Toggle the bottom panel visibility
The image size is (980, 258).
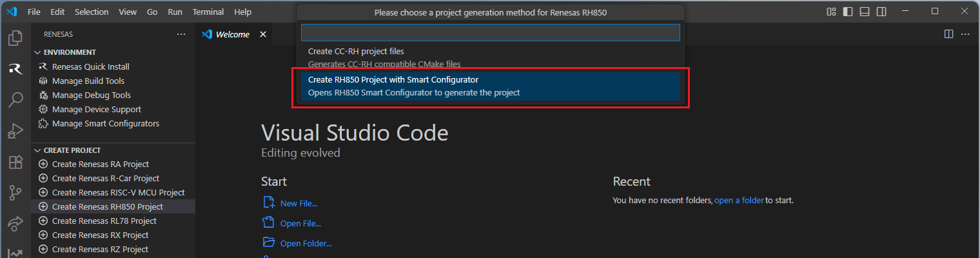865,12
